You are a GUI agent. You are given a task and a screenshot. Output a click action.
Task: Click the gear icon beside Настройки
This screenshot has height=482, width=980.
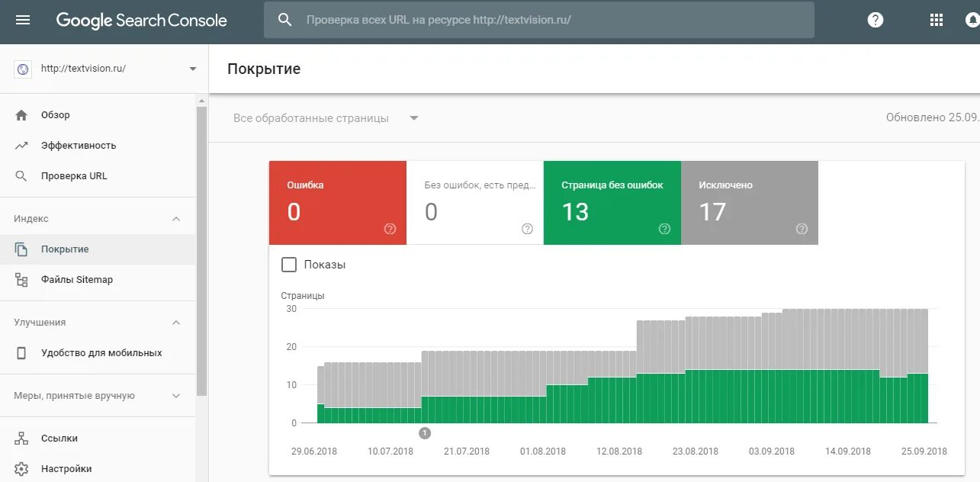(x=21, y=469)
